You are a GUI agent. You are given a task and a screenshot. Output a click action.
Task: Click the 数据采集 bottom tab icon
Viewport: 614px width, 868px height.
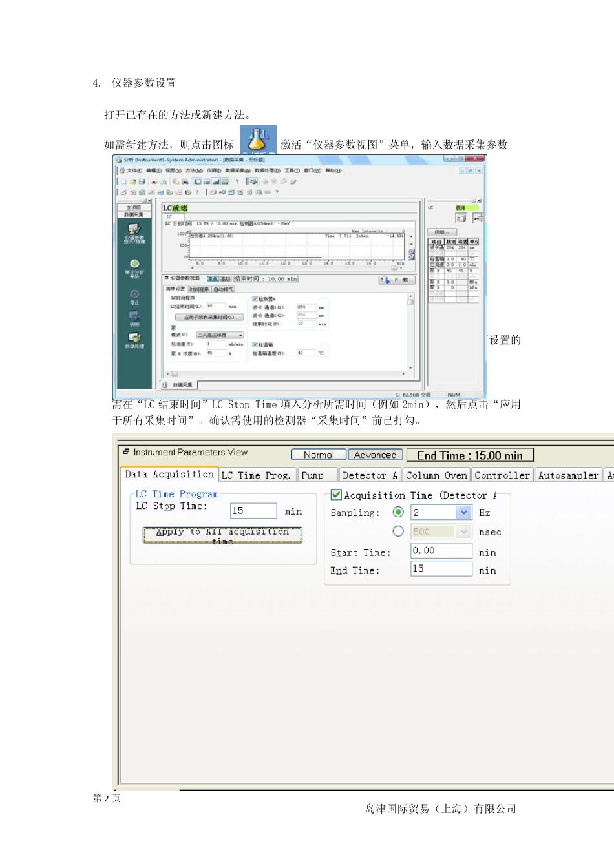tap(165, 385)
